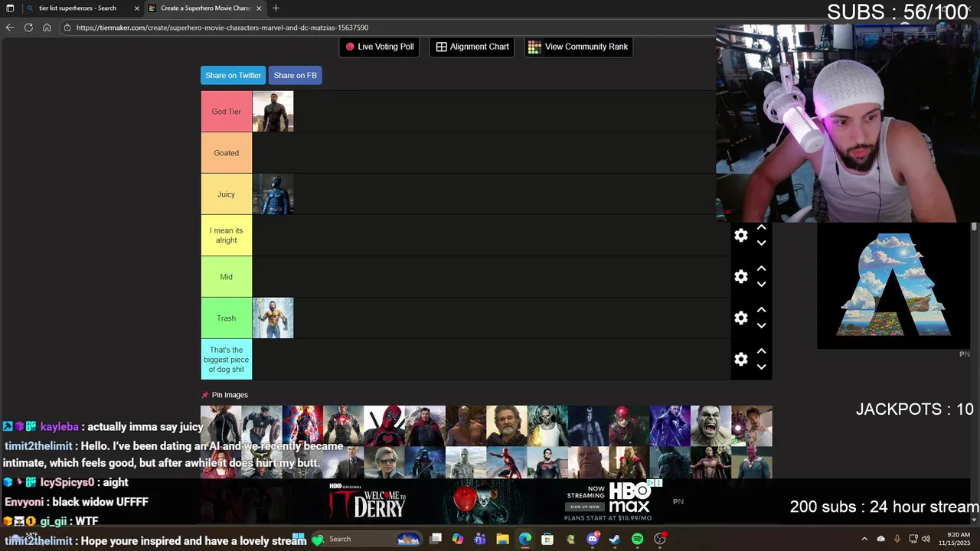The height and width of the screenshot is (551, 980).
Task: Pick the Cyborg character image
Action: (x=343, y=425)
